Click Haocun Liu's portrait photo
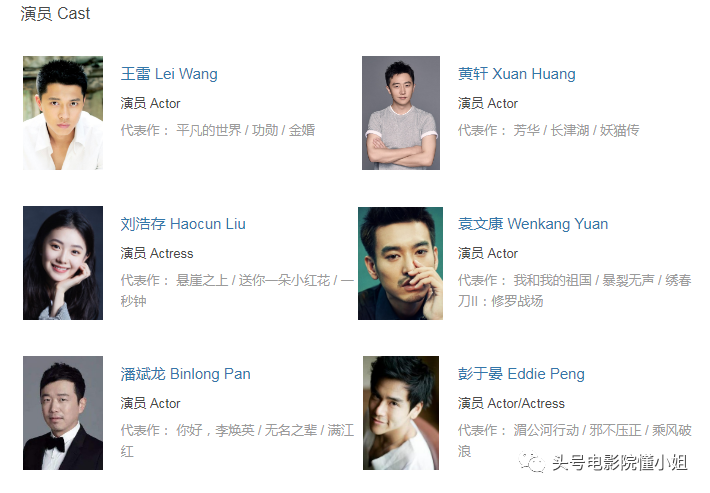The width and height of the screenshot is (710, 493). [63, 263]
